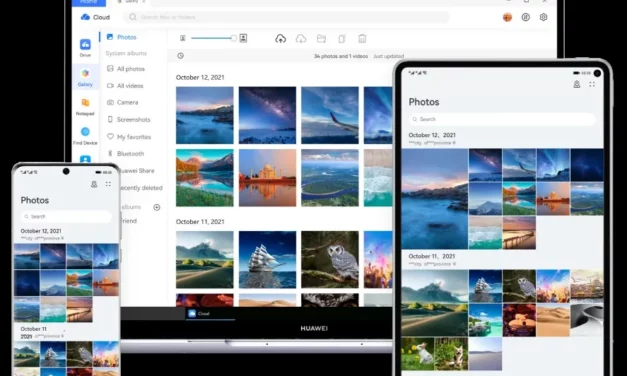Screen dimensions: 627x376
Task: Click the Cloud logo
Action: click(x=95, y=17)
